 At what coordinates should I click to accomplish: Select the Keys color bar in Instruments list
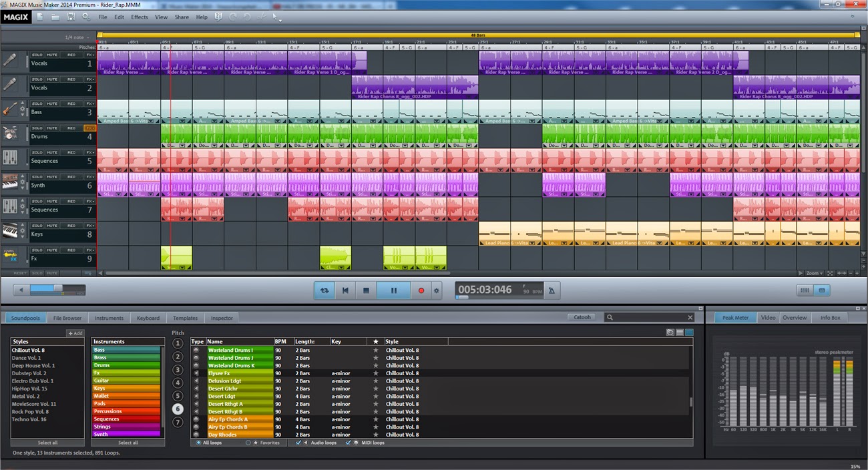(x=126, y=389)
